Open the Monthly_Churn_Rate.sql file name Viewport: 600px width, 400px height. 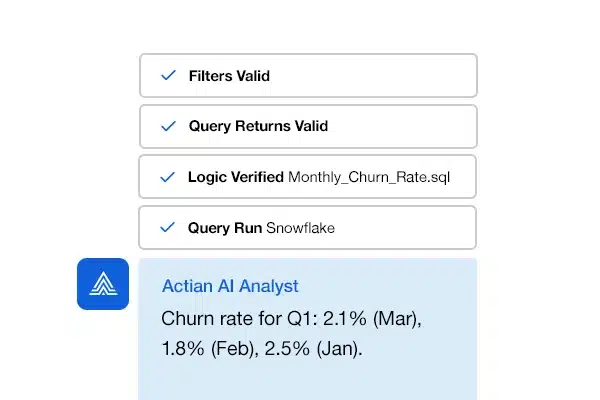click(368, 178)
